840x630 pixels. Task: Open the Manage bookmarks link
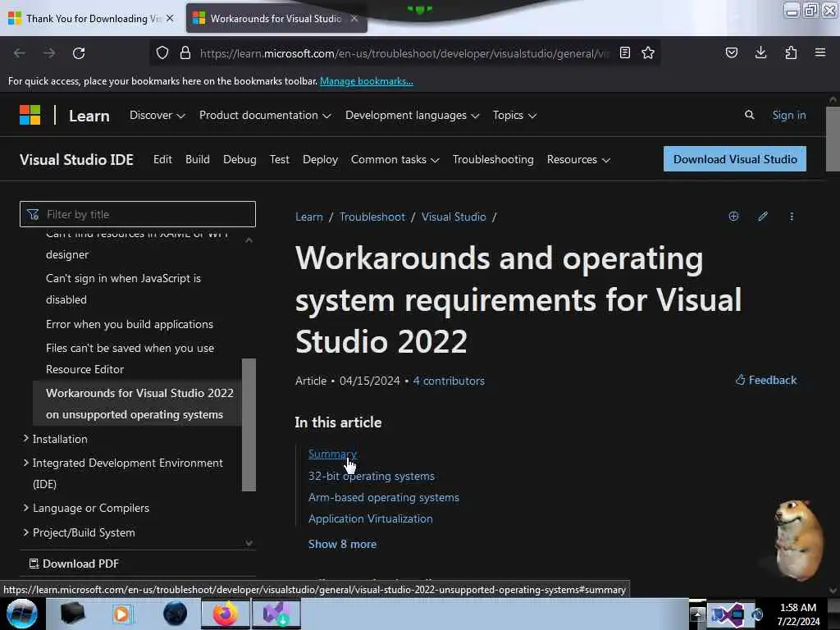pos(367,81)
